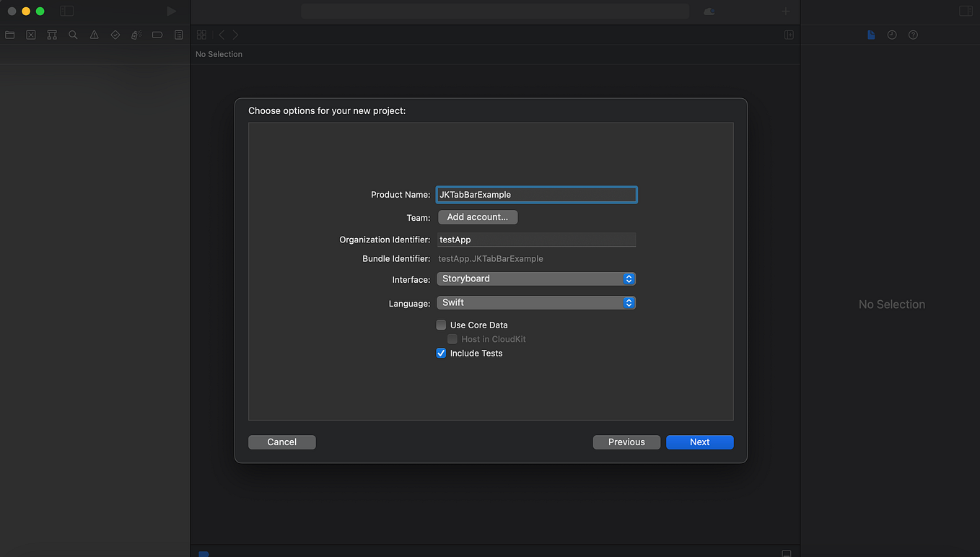
Task: Select the File inspector blue document icon
Action: (870, 34)
